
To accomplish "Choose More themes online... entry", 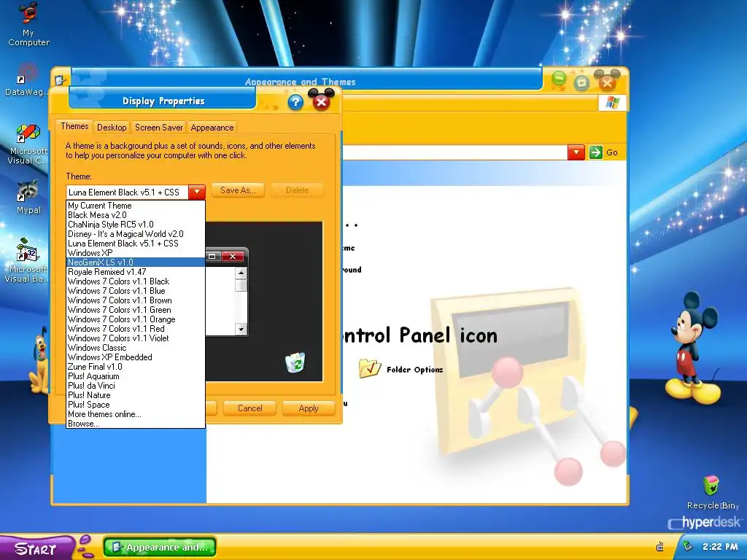I will pyautogui.click(x=136, y=414).
